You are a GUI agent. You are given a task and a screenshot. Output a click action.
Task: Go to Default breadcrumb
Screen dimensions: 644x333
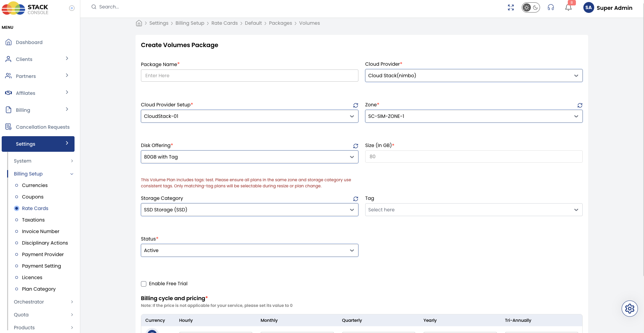253,23
